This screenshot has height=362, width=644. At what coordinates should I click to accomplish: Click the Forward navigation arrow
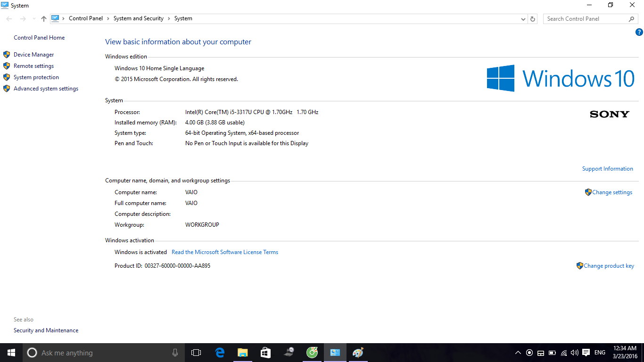(23, 19)
